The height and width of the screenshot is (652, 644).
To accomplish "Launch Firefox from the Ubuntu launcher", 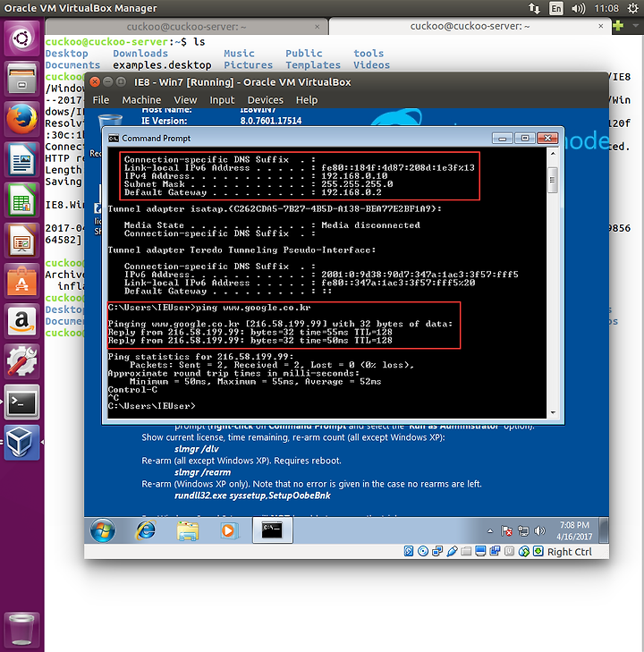I will 21,119.
